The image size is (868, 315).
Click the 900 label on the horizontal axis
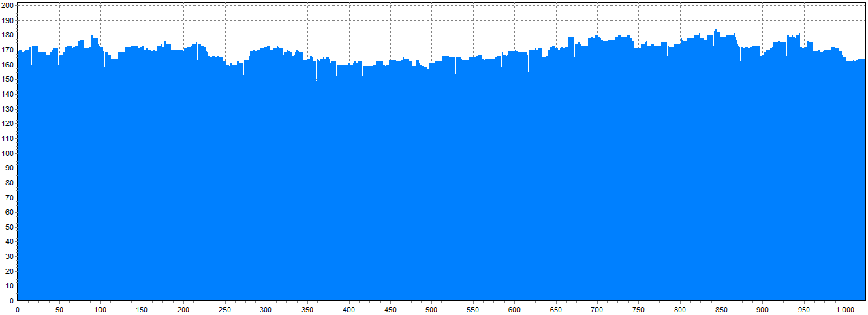[762, 310]
